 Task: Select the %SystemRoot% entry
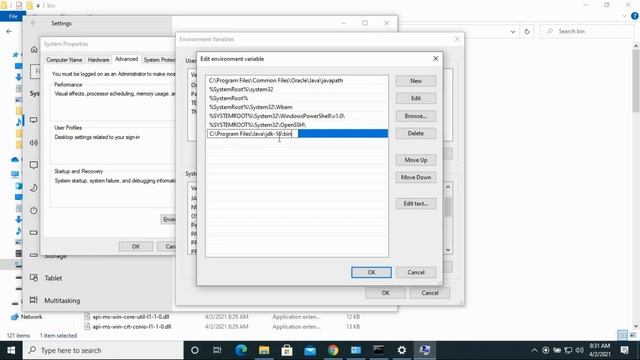tap(297, 98)
